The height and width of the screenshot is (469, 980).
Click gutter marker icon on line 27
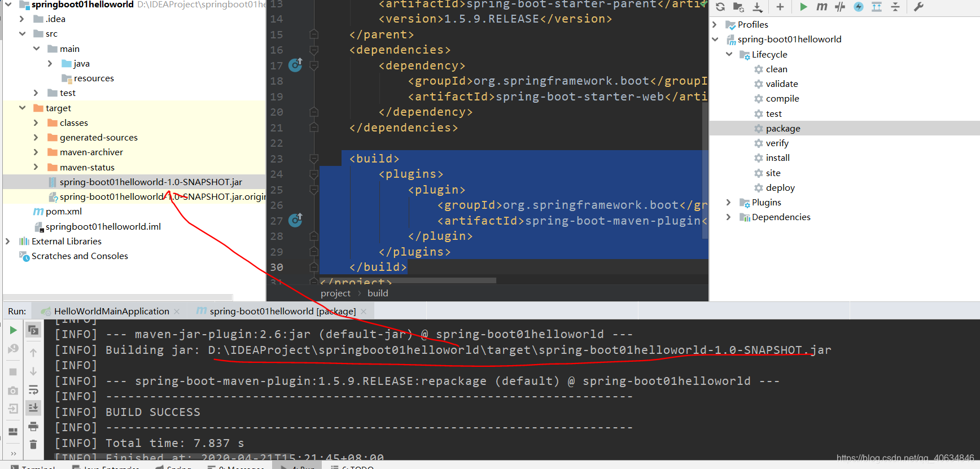[295, 220]
